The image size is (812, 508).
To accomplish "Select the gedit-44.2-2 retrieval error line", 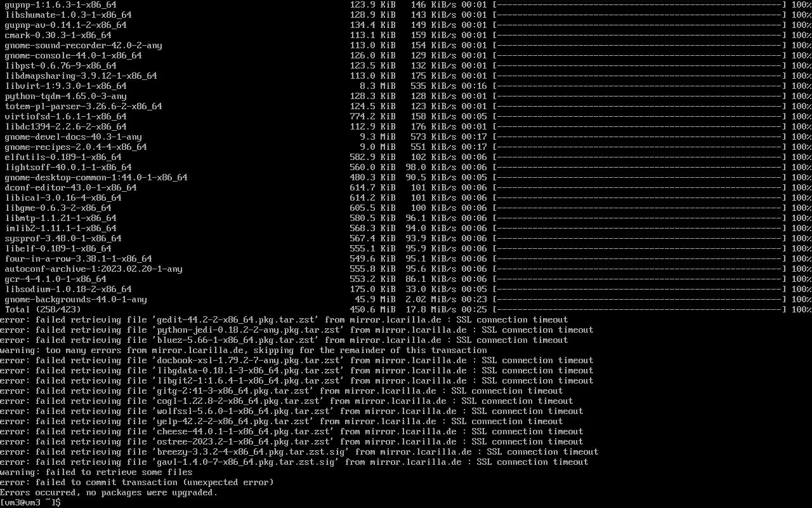I will pos(284,319).
